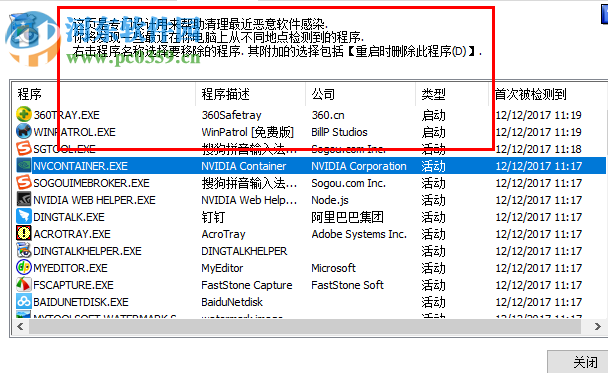This screenshot has height=373, width=608.
Task: Click the horizontal scrollbar thumb
Action: tap(305, 327)
